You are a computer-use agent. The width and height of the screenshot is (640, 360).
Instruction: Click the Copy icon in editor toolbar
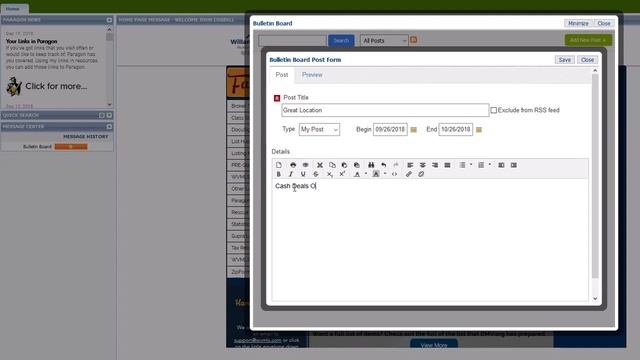[332, 165]
